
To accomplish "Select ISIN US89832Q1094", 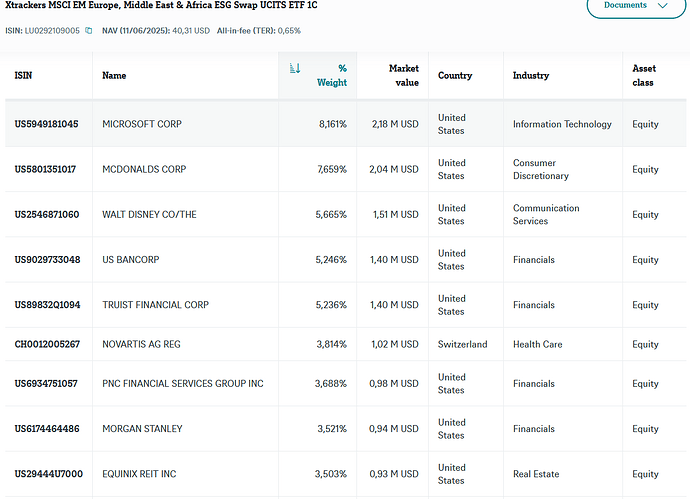I will click(47, 305).
